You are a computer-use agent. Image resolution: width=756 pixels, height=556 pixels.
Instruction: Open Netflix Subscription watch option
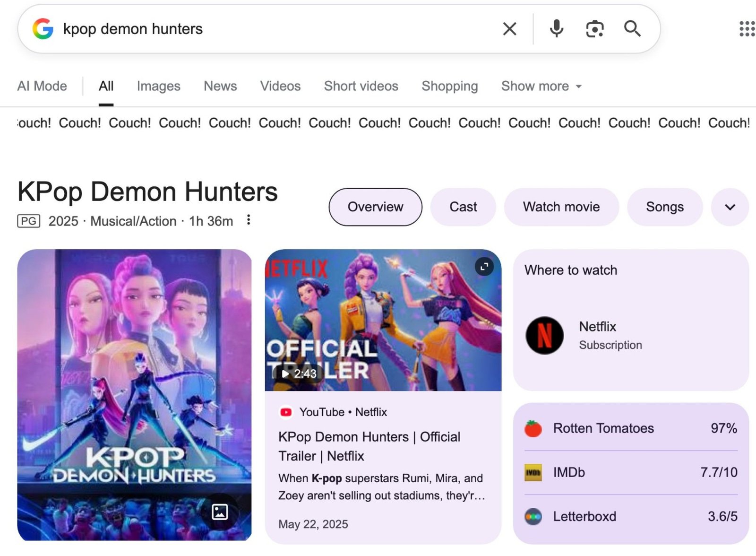[631, 335]
